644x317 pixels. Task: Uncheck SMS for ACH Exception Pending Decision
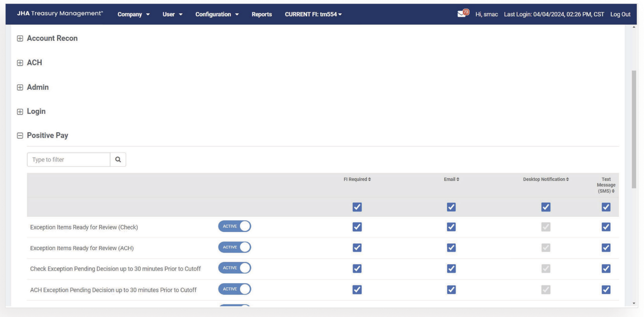click(606, 290)
